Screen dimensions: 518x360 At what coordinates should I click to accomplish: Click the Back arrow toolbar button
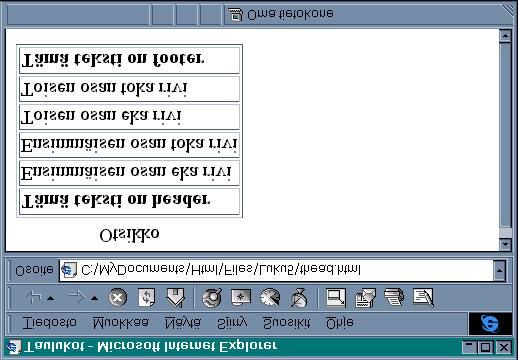pos(34,297)
